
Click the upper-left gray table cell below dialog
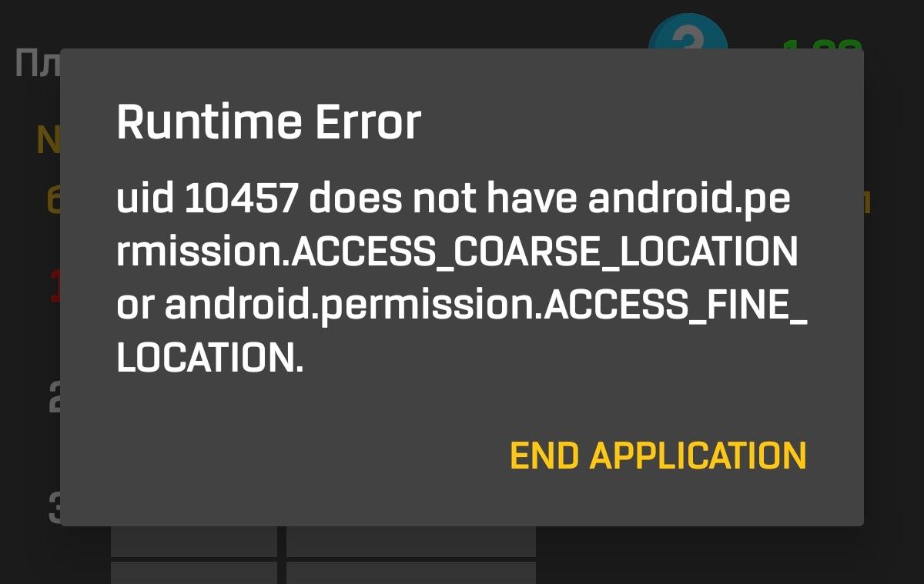(x=194, y=542)
